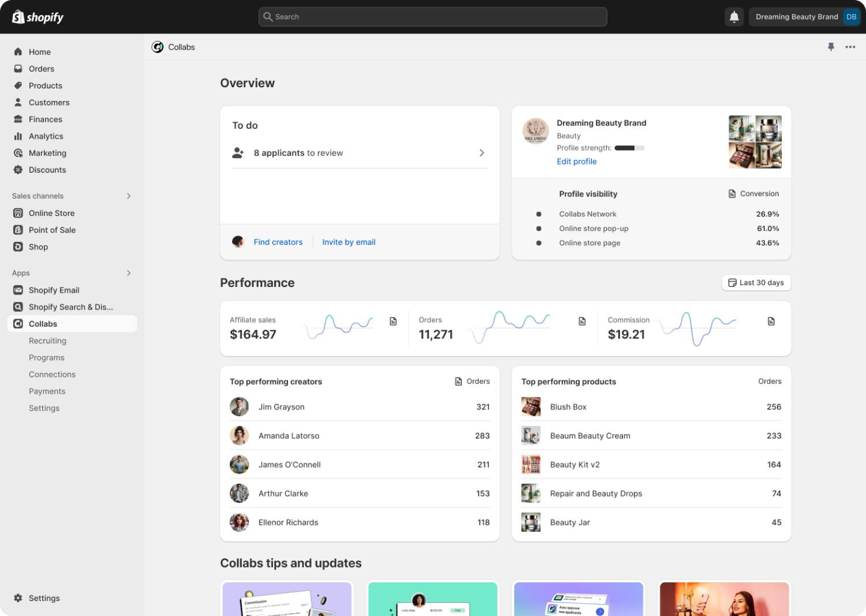866x616 pixels.
Task: Click the pin icon in the Collabs header
Action: tap(831, 47)
